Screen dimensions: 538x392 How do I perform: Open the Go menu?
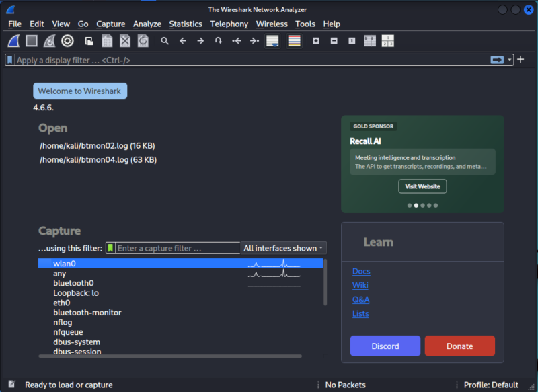(x=83, y=24)
